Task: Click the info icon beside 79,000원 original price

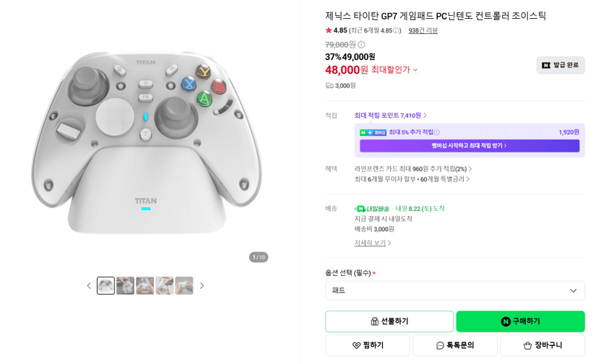Action: click(x=361, y=45)
